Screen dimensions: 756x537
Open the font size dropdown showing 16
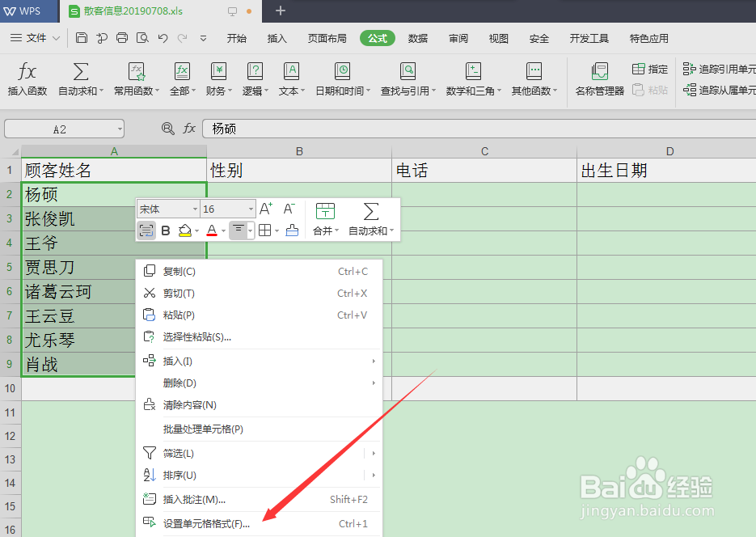251,209
